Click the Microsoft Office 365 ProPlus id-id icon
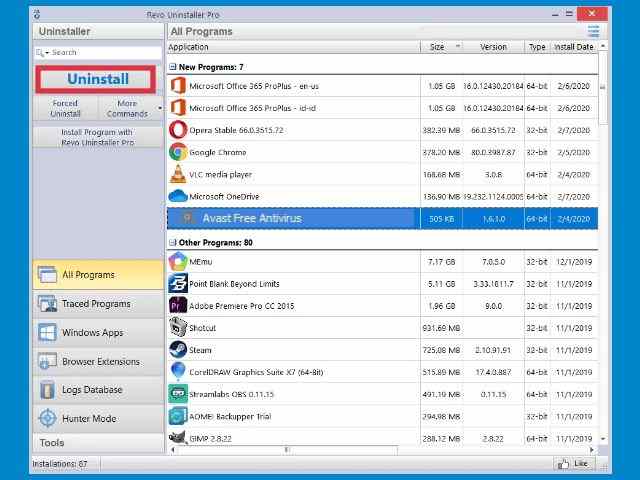 pyautogui.click(x=178, y=108)
